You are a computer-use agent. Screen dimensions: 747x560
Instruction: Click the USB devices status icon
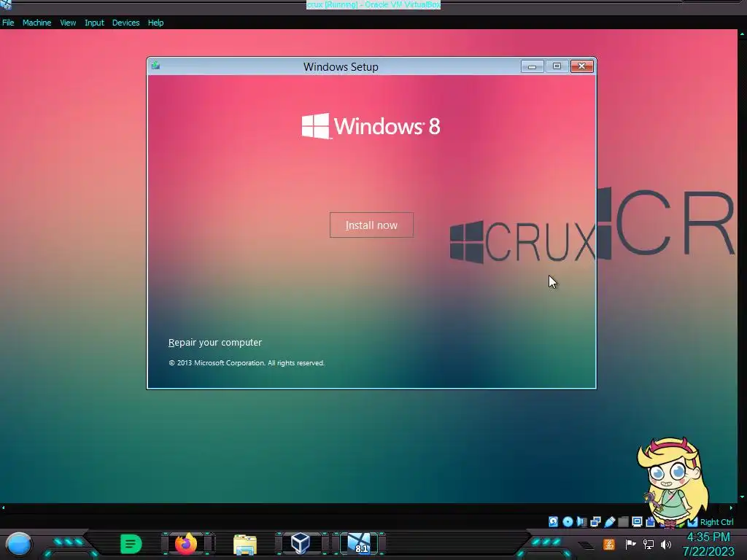[x=610, y=522]
